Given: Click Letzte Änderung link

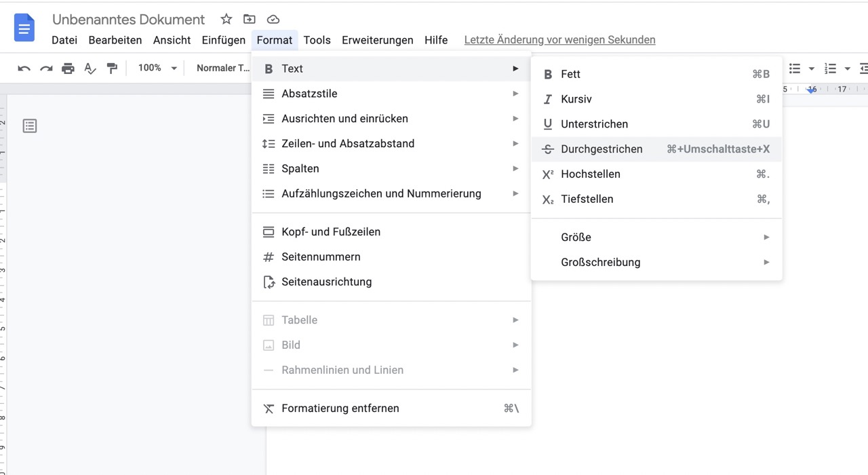Looking at the screenshot, I should pyautogui.click(x=559, y=39).
